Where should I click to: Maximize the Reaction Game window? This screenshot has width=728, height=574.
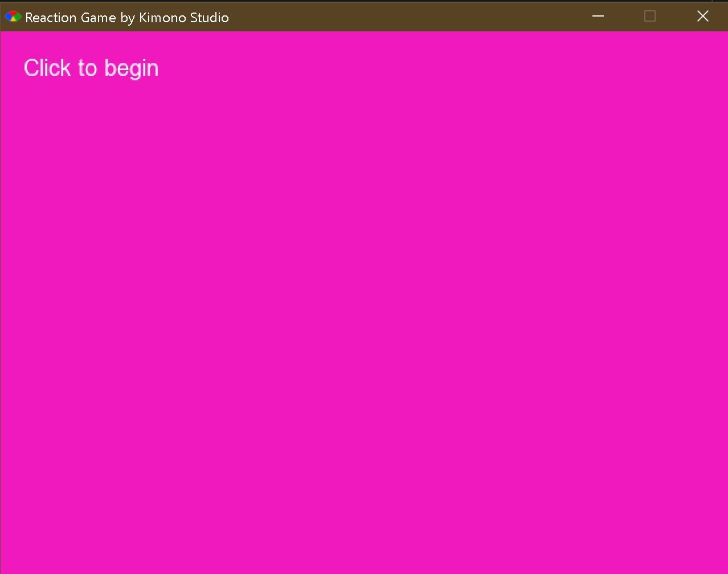click(649, 17)
